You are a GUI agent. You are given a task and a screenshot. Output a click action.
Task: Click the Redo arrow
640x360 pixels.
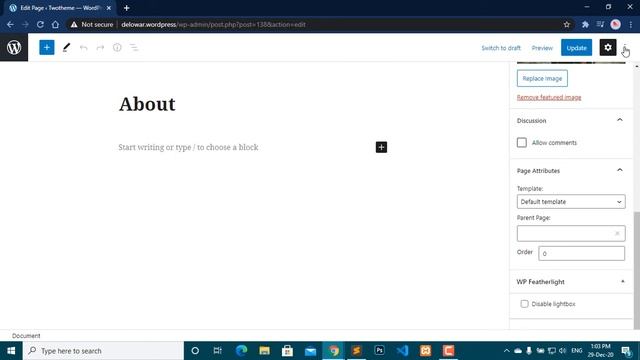pyautogui.click(x=100, y=48)
